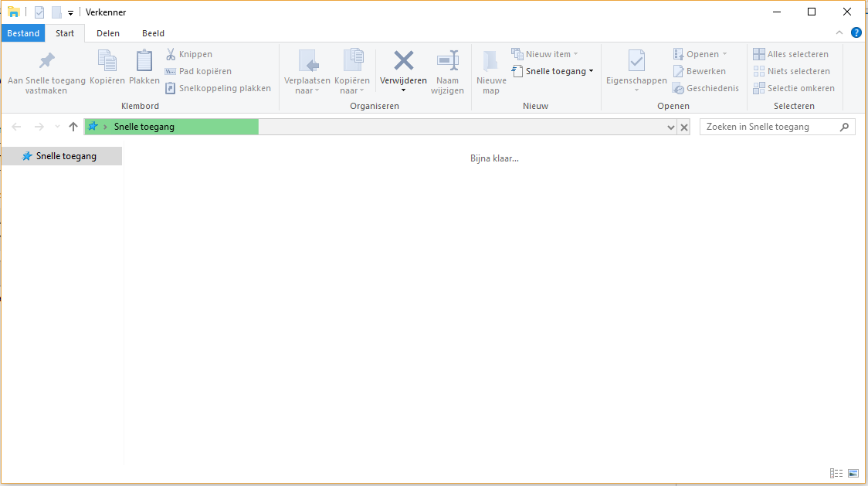Screen dimensions: 868x486
Task: Click the star icon in address bar
Action: [93, 127]
